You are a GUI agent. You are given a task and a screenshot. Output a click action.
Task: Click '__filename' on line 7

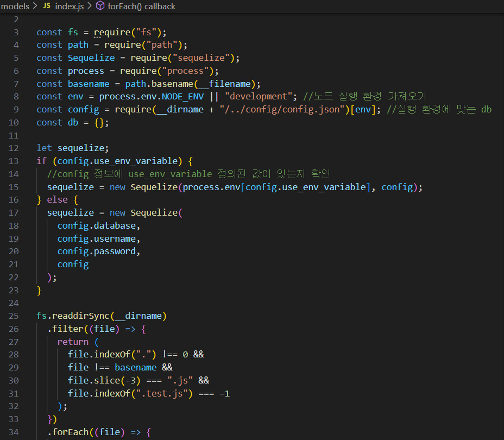(x=225, y=84)
